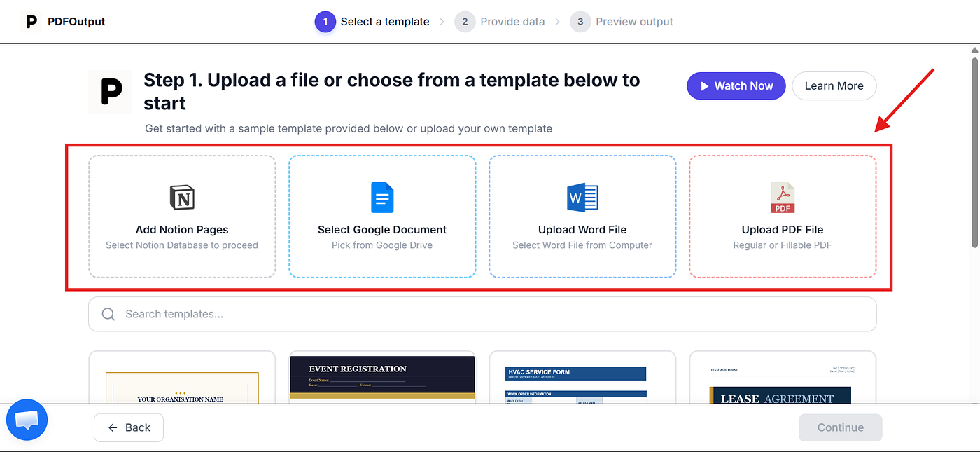Click the step 1 number circle
This screenshot has width=980, height=452.
point(325,22)
